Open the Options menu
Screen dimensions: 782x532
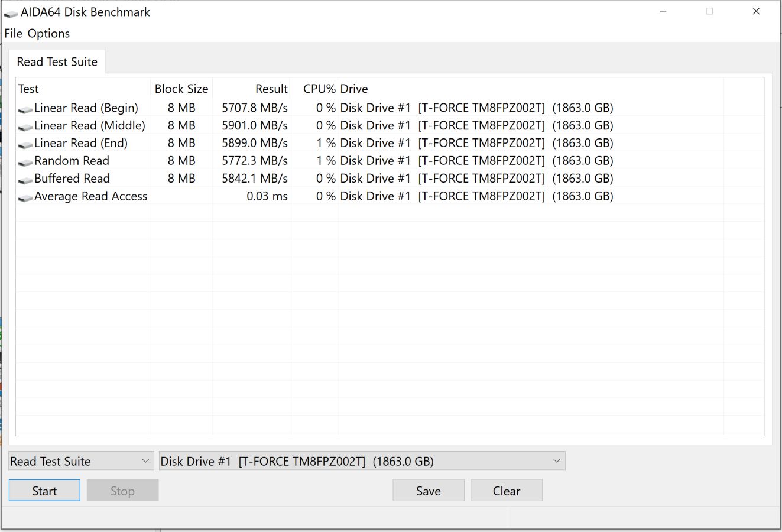48,34
